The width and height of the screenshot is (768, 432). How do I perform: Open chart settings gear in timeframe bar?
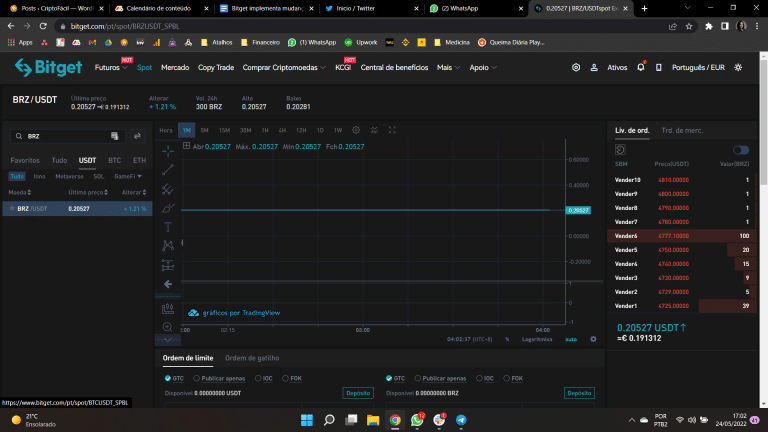[356, 130]
